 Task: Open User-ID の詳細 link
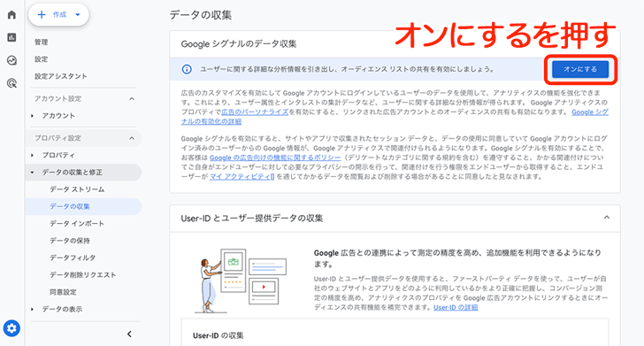(x=456, y=307)
